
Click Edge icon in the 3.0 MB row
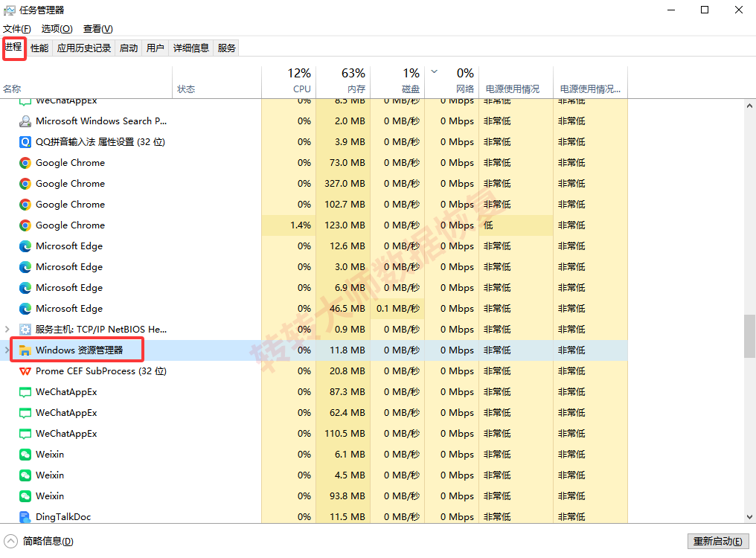click(25, 267)
